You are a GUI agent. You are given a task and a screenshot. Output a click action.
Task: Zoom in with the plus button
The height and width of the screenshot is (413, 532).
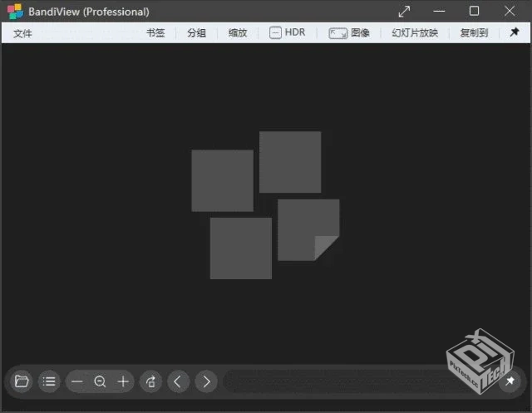pyautogui.click(x=123, y=381)
